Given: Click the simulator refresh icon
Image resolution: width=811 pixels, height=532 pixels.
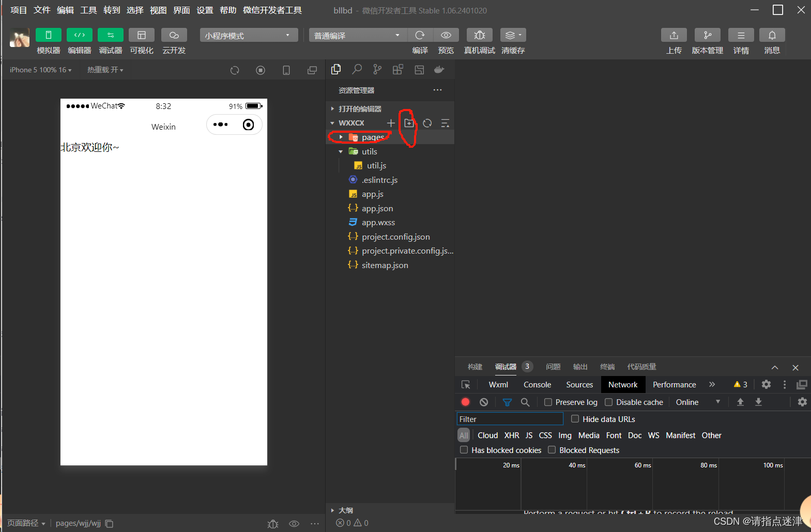Looking at the screenshot, I should point(235,70).
